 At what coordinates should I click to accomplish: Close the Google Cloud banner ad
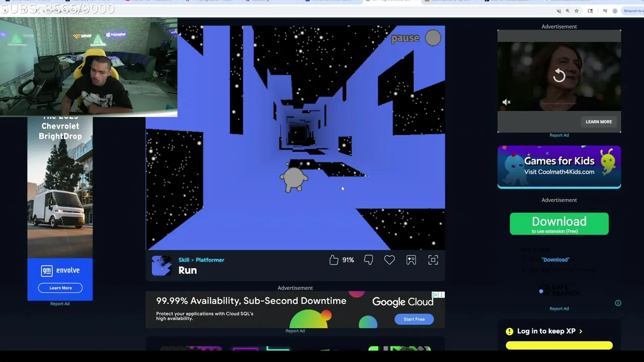[x=442, y=295]
